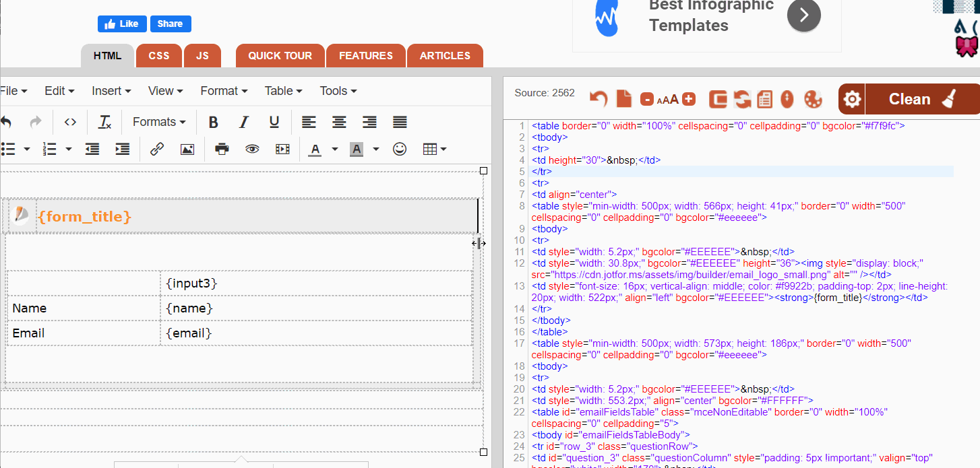Toggle the preview eye icon
This screenshot has height=468, width=980.
252,149
